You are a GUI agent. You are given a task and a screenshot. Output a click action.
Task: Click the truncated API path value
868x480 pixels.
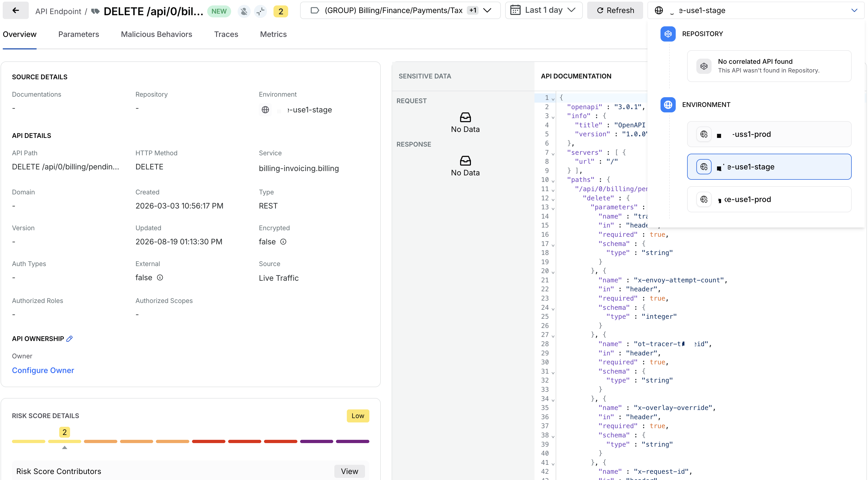(x=65, y=167)
